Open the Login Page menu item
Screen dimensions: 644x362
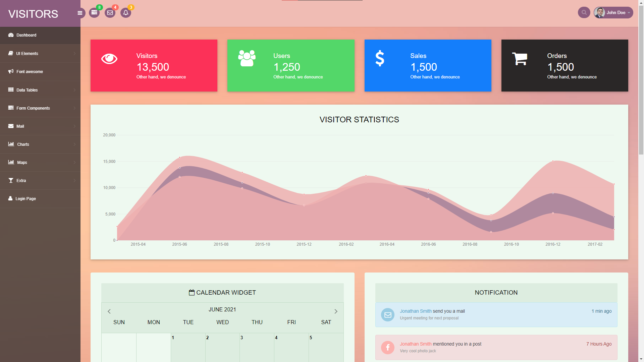(x=25, y=199)
